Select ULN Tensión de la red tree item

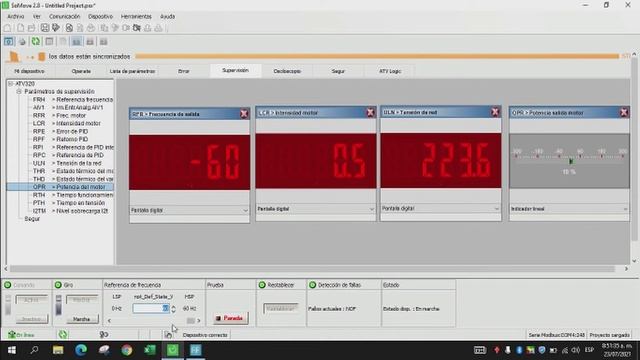pos(67,163)
